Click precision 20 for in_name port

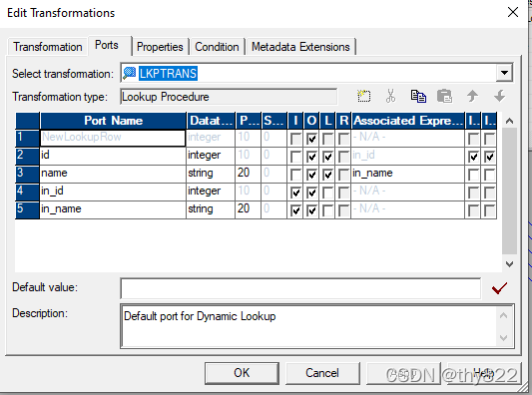coord(248,209)
